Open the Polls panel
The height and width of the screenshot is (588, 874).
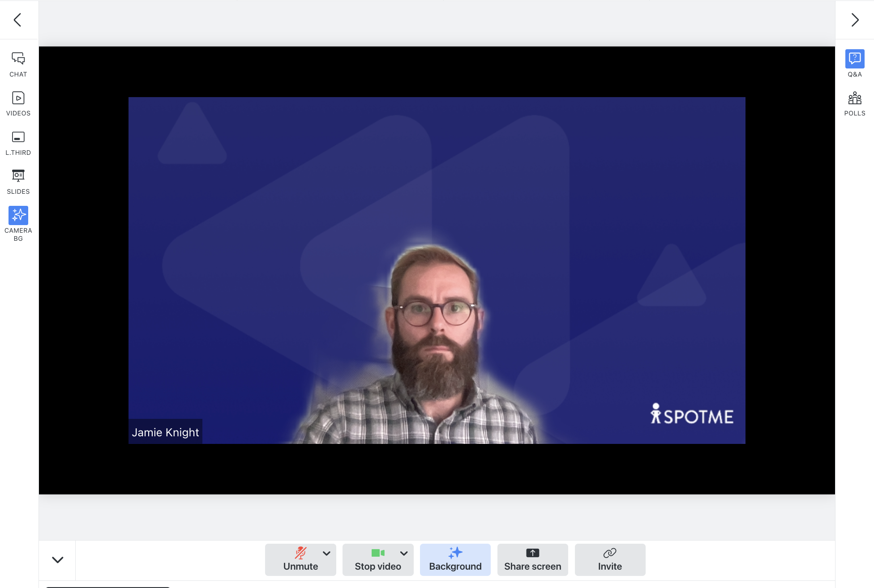pos(855,104)
